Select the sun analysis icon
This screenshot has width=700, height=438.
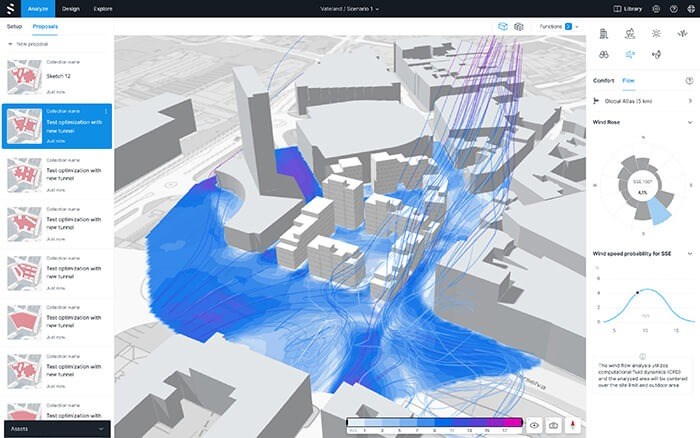point(656,33)
